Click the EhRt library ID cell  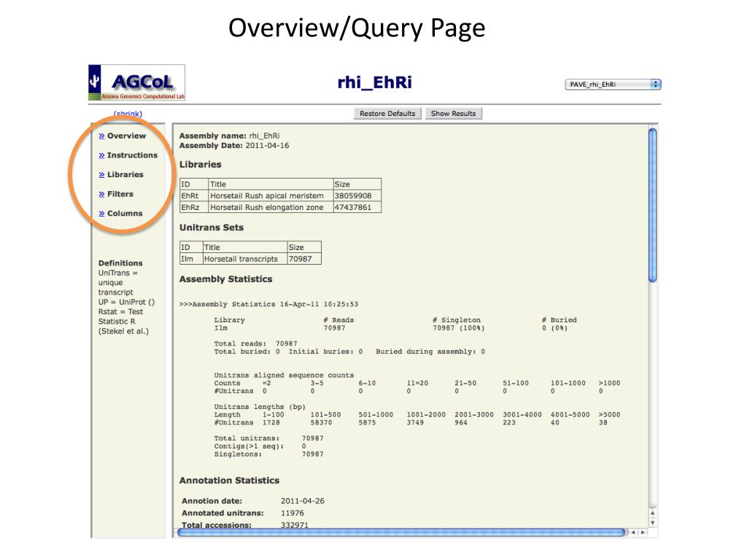pyautogui.click(x=194, y=195)
